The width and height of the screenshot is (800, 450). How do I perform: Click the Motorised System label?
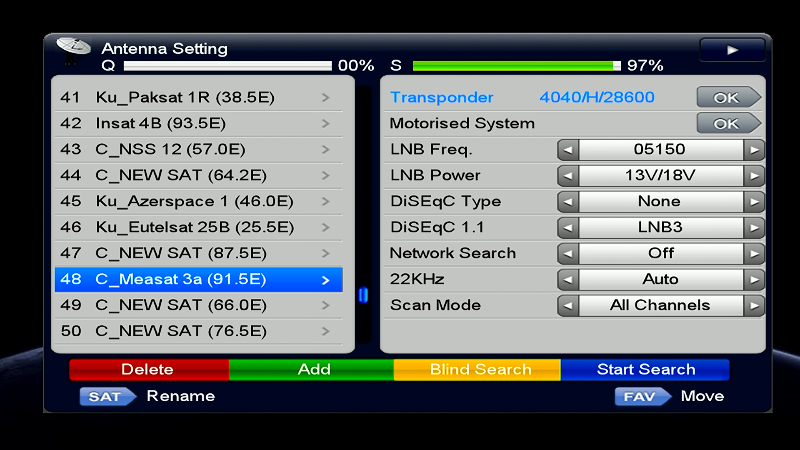point(462,123)
